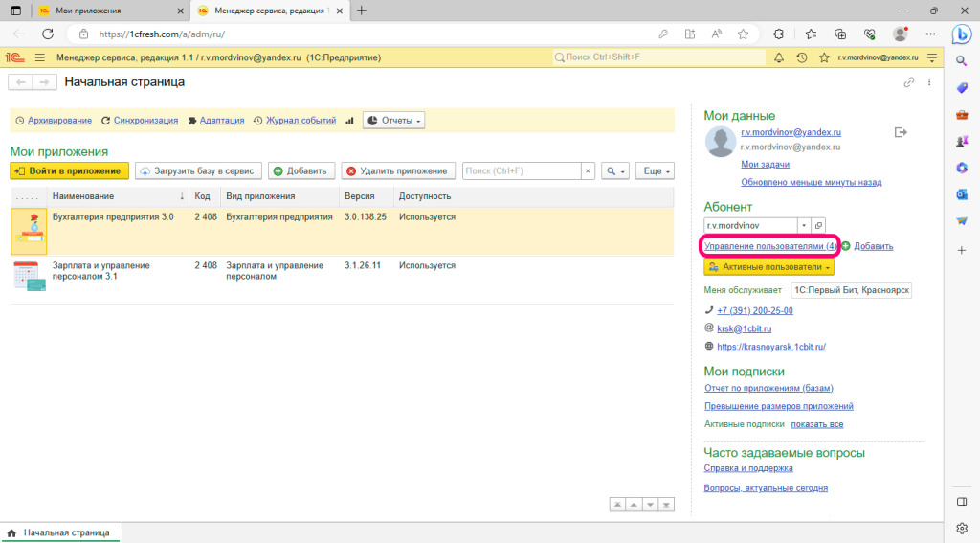Screen dimensions: 980x543
Task: Open the notifications bell icon
Action: point(778,58)
